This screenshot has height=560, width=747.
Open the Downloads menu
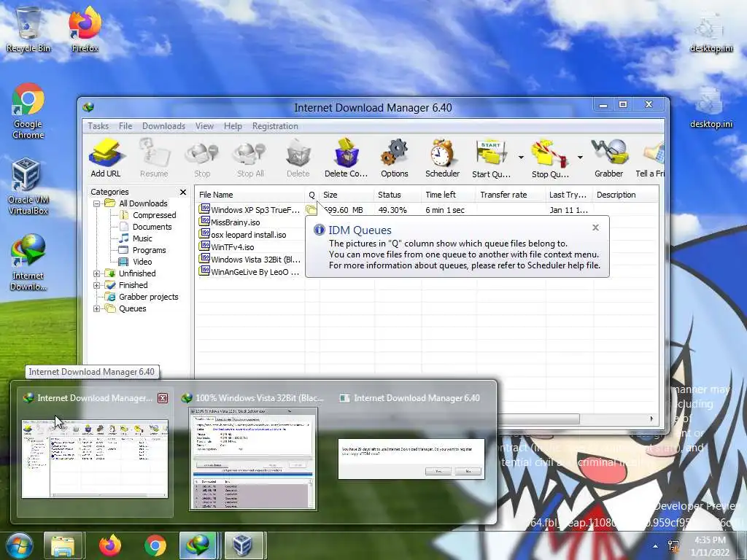(163, 126)
